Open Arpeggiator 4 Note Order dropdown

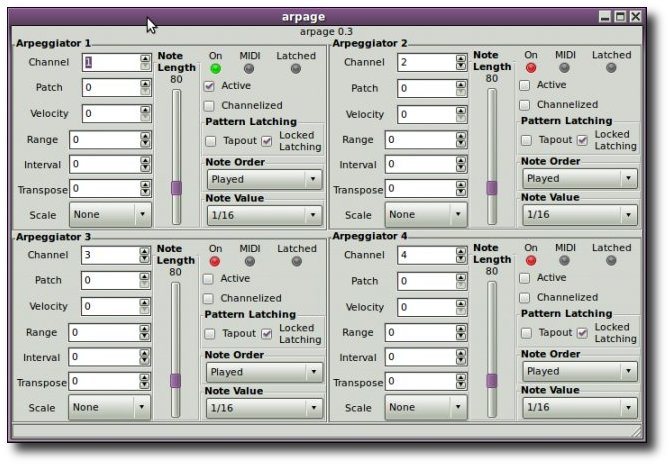point(580,371)
